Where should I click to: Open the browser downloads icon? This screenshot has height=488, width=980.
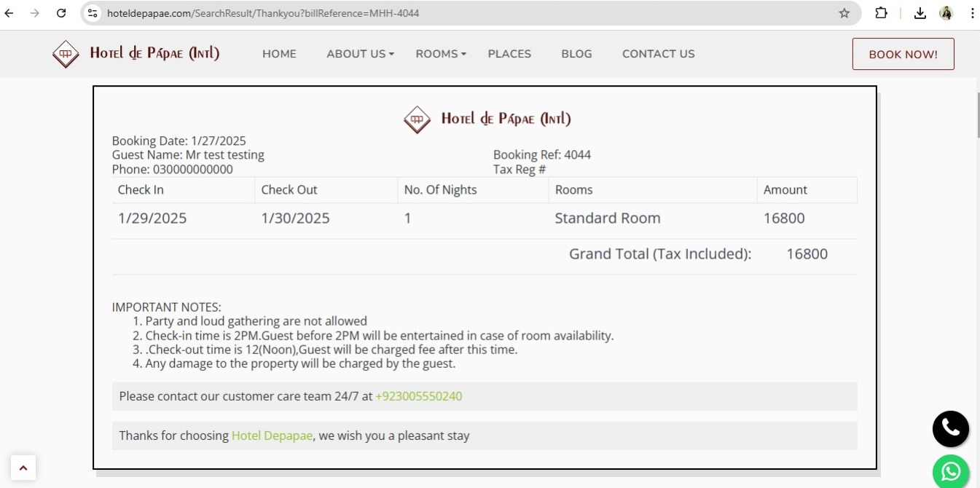920,13
